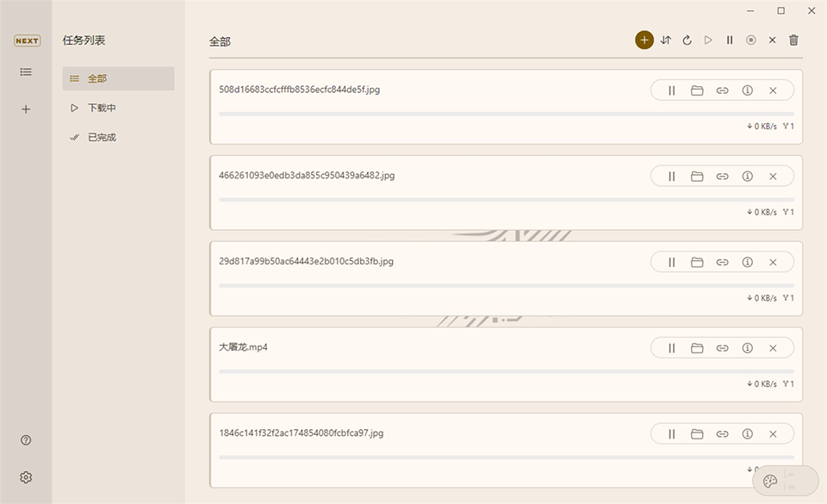The image size is (827, 504).
Task: Stop all tasks using the top toolbar
Action: coord(751,40)
